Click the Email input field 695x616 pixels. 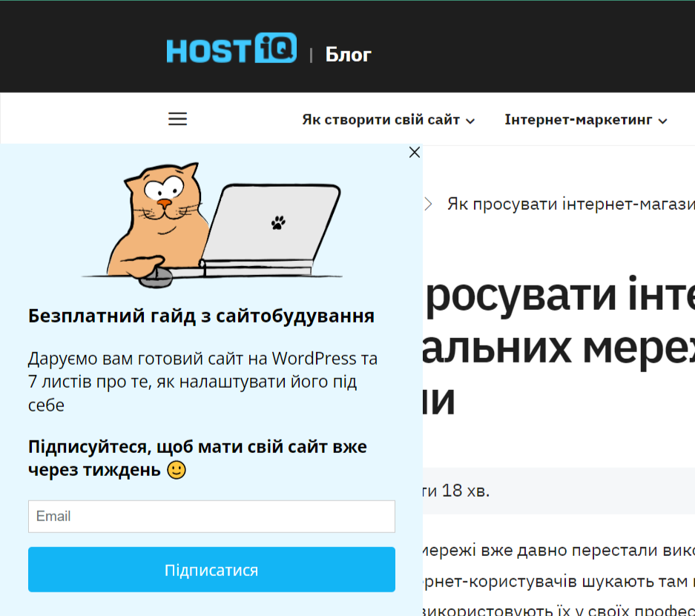(x=211, y=517)
